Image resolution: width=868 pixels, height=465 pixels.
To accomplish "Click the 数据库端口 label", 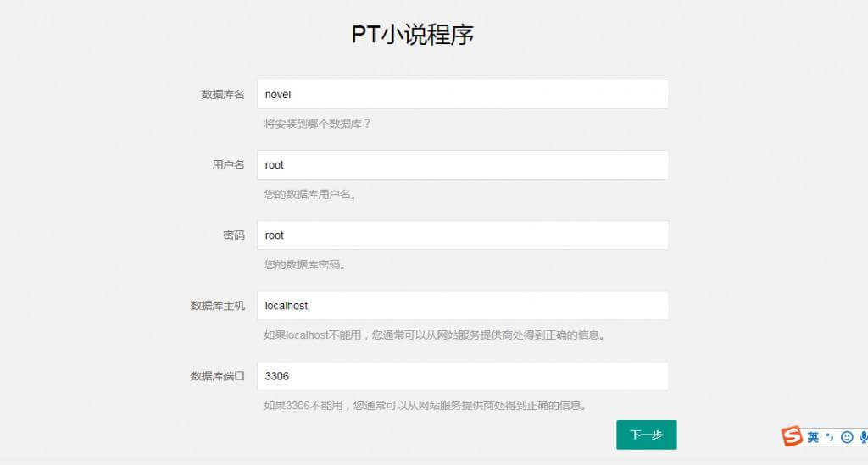I will (x=218, y=376).
